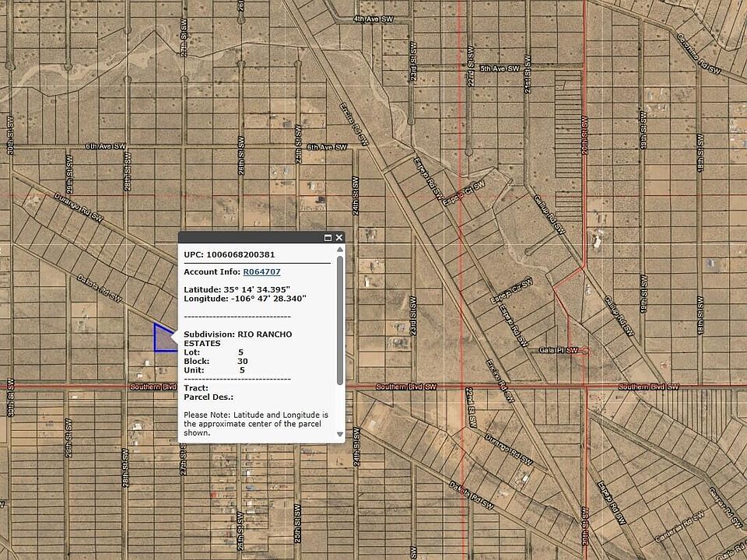This screenshot has width=747, height=560.
Task: Click the Unit: 5 row
Action: point(215,370)
